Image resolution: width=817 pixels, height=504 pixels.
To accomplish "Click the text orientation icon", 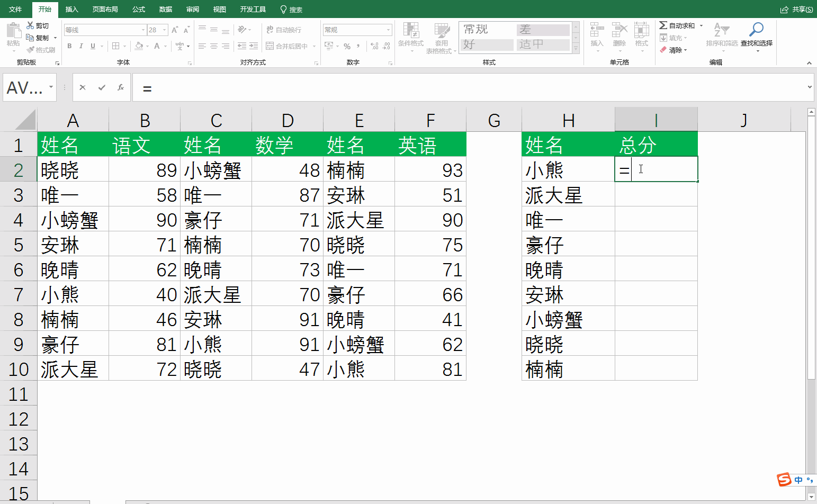I will (x=242, y=30).
